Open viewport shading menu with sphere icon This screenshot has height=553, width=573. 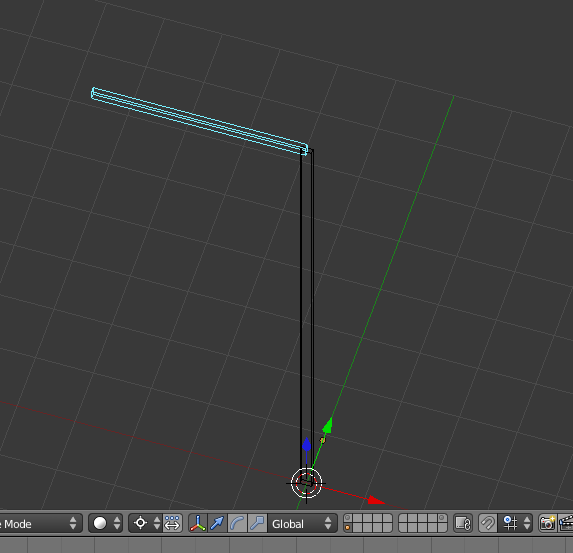(x=106, y=523)
